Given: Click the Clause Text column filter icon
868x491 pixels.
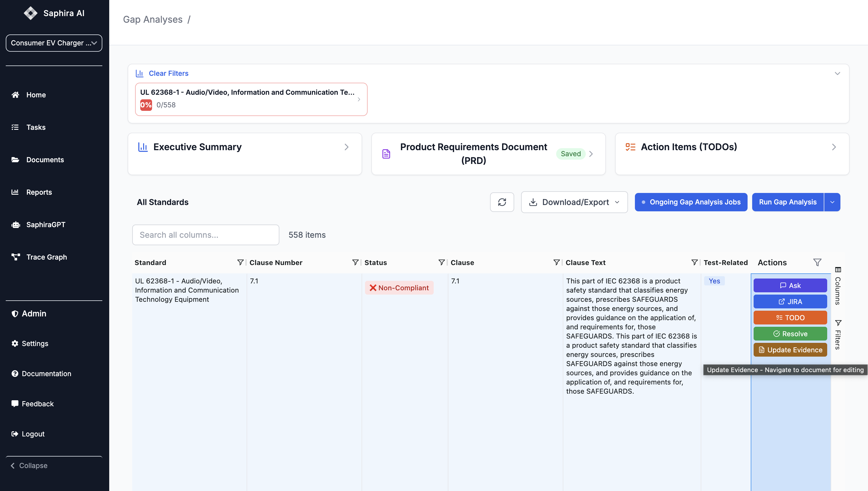Looking at the screenshot, I should click(694, 262).
